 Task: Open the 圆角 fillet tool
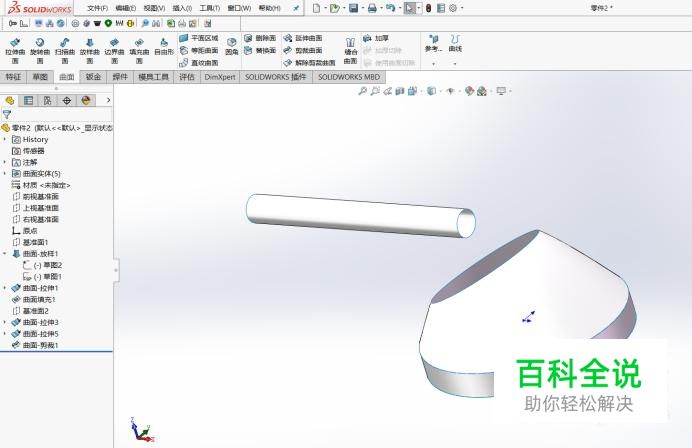232,46
